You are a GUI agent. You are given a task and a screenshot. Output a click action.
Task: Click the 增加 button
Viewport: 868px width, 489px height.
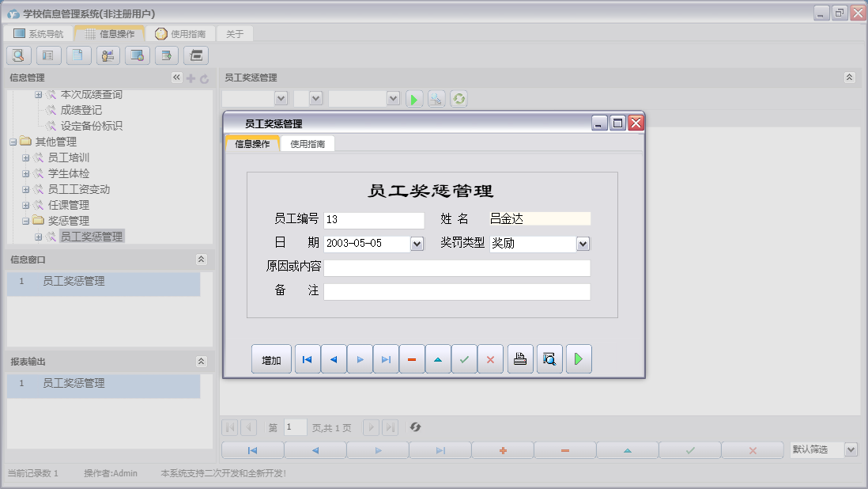[x=271, y=360]
